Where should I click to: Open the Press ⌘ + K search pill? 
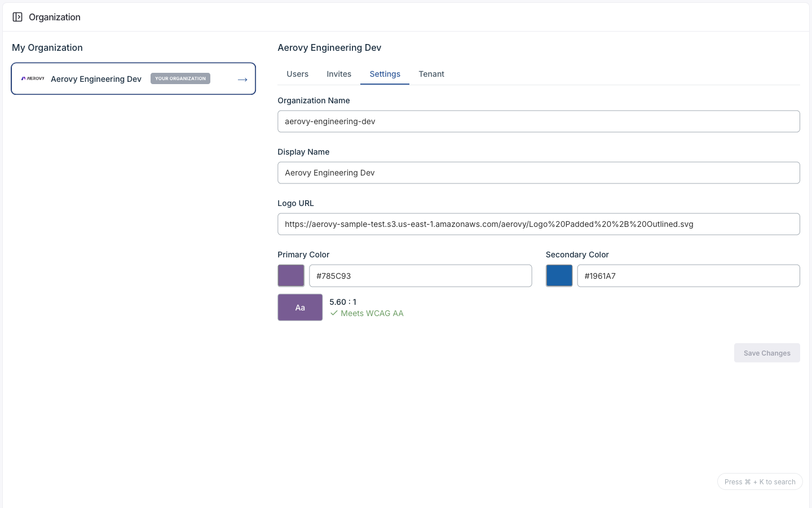tap(760, 481)
